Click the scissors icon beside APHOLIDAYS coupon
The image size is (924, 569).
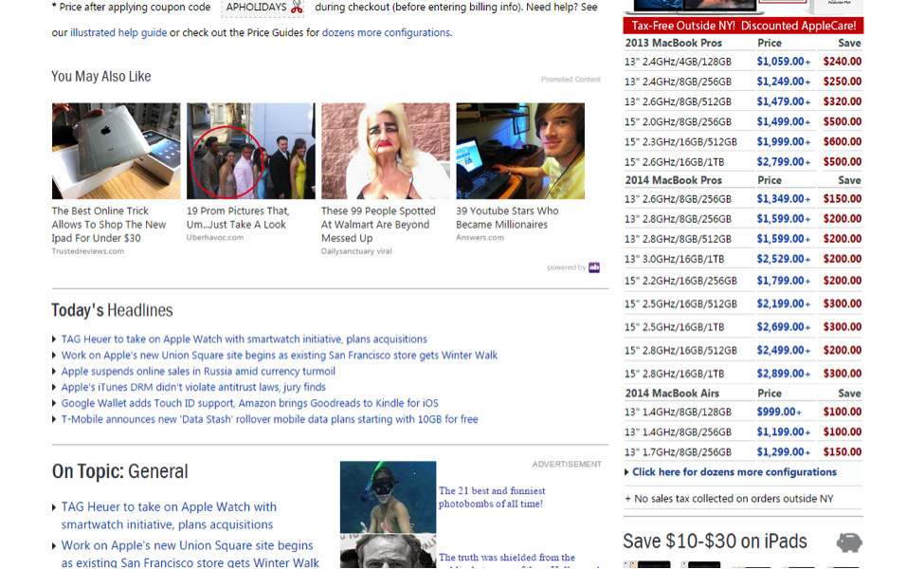(297, 8)
